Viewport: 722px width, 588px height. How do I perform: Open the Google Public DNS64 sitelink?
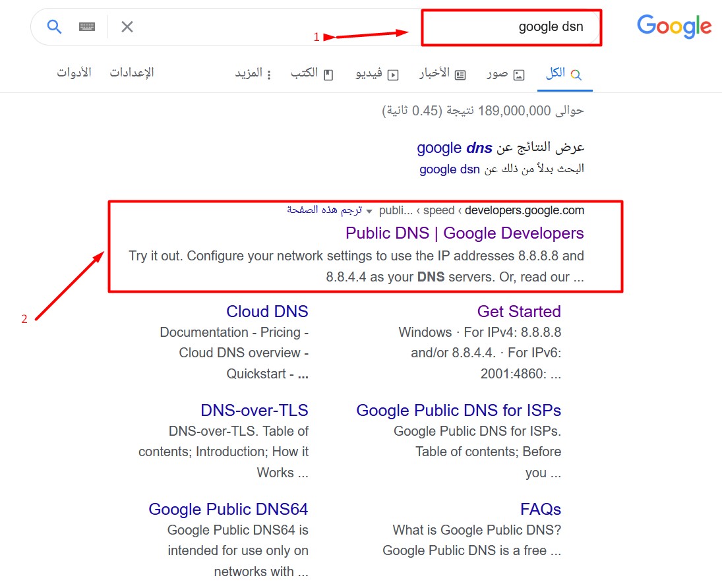pyautogui.click(x=228, y=510)
